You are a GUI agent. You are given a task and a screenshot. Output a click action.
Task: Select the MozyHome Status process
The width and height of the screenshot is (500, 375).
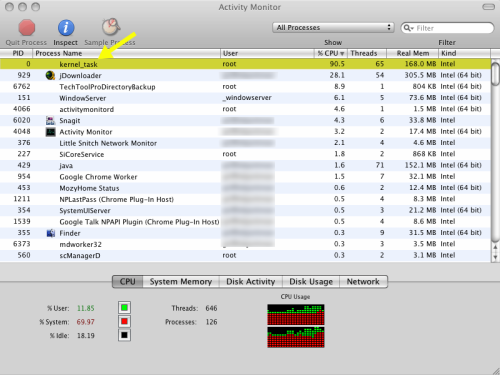coord(245,188)
